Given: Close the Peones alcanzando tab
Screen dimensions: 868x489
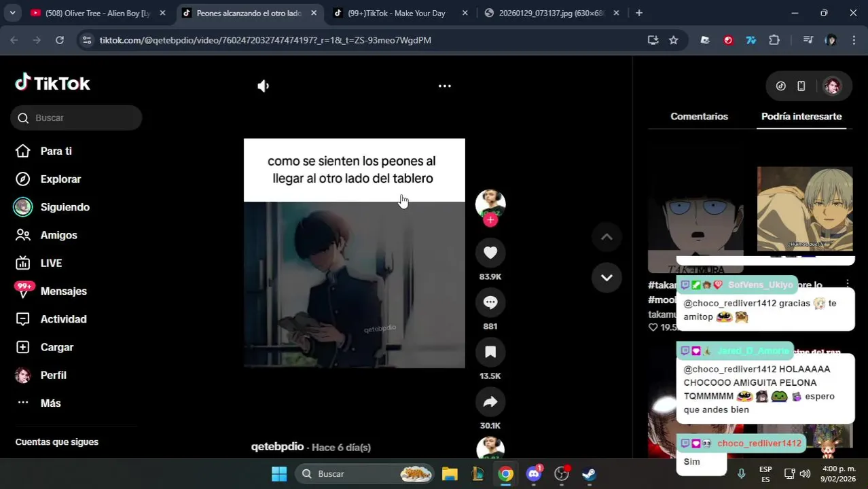Looking at the screenshot, I should tap(313, 13).
